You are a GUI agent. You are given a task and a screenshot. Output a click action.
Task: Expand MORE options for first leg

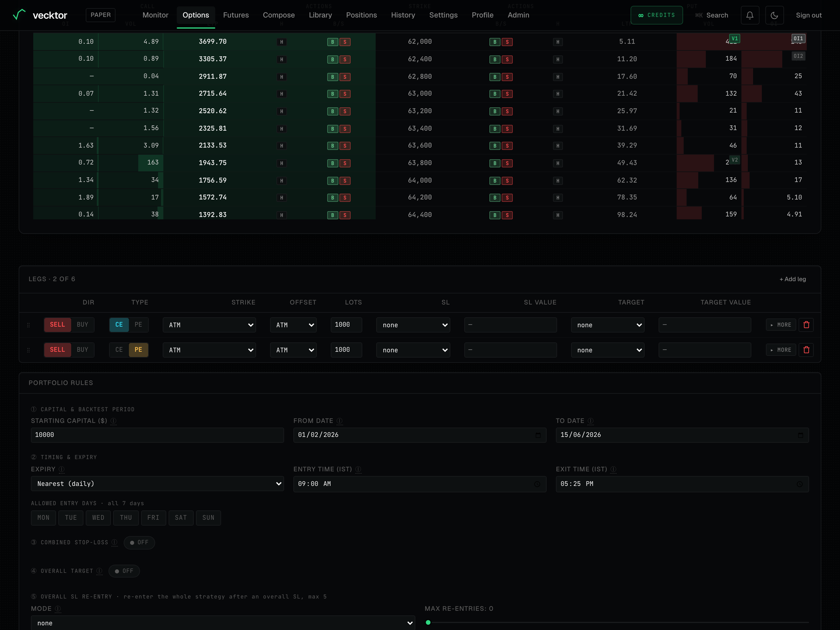pyautogui.click(x=781, y=325)
